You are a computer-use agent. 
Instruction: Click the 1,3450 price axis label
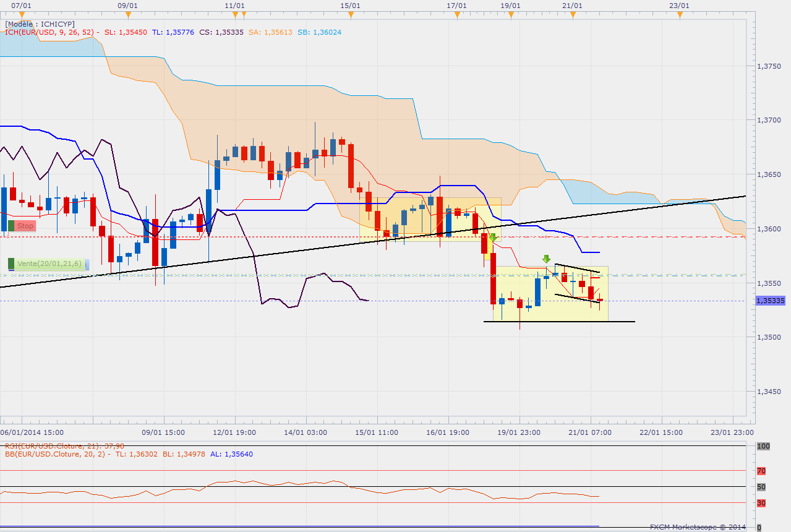pyautogui.click(x=769, y=392)
